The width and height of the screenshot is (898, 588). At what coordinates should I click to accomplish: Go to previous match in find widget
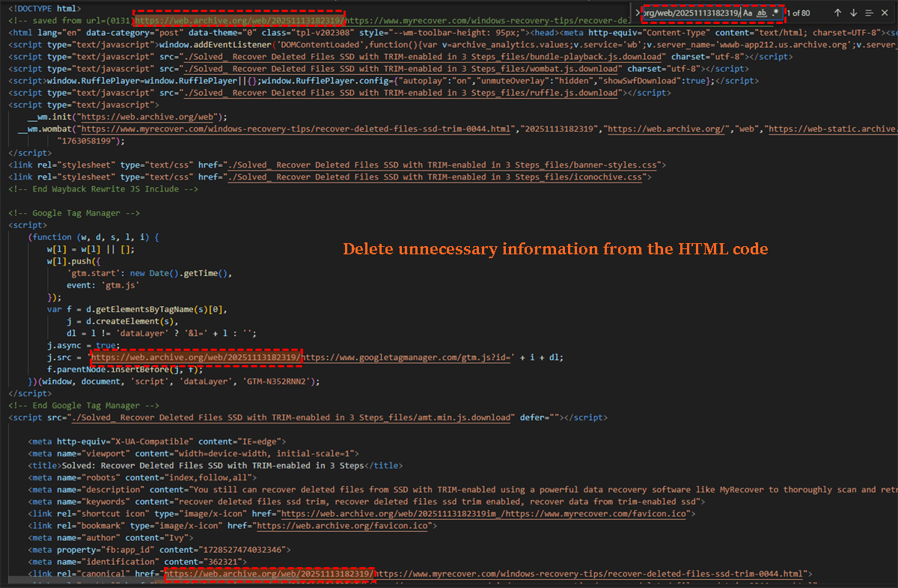837,13
